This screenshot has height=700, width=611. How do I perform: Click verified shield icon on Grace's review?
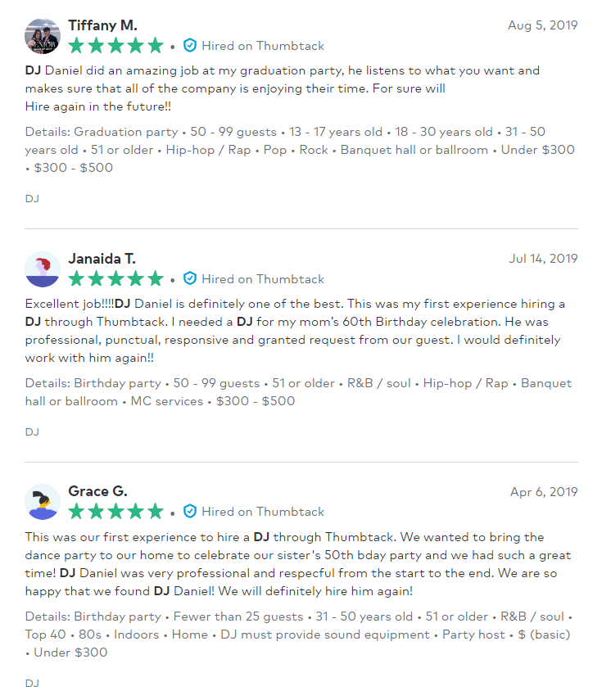point(190,512)
